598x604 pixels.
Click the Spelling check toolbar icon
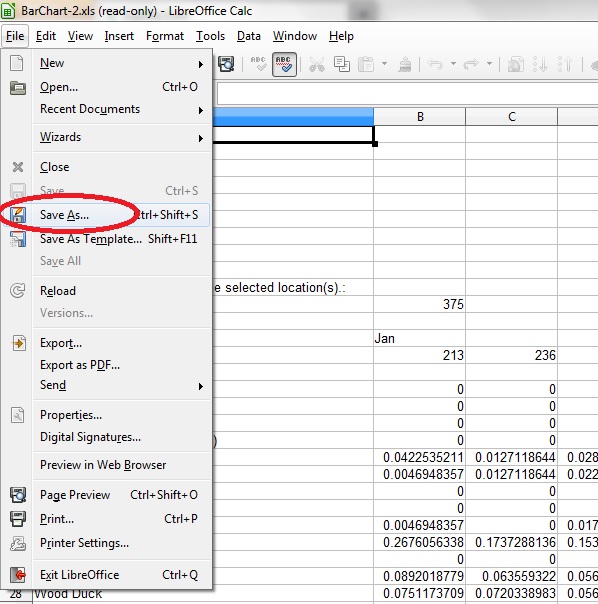tap(258, 64)
